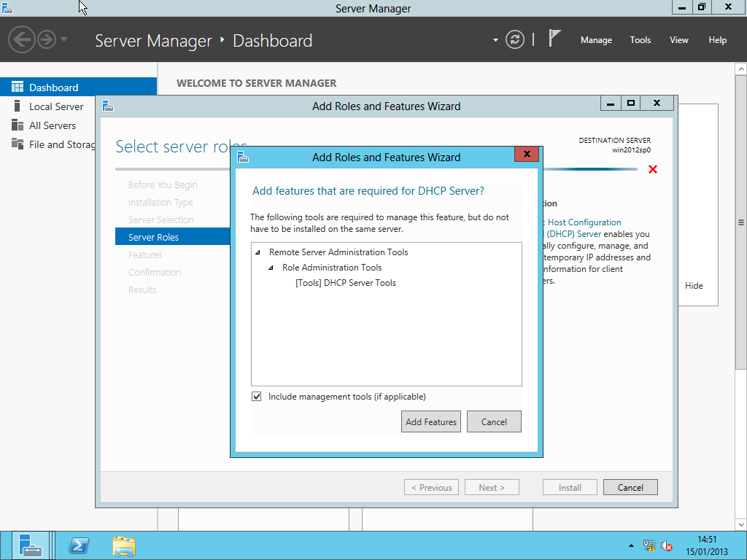Open the Tools menu

[x=640, y=40]
